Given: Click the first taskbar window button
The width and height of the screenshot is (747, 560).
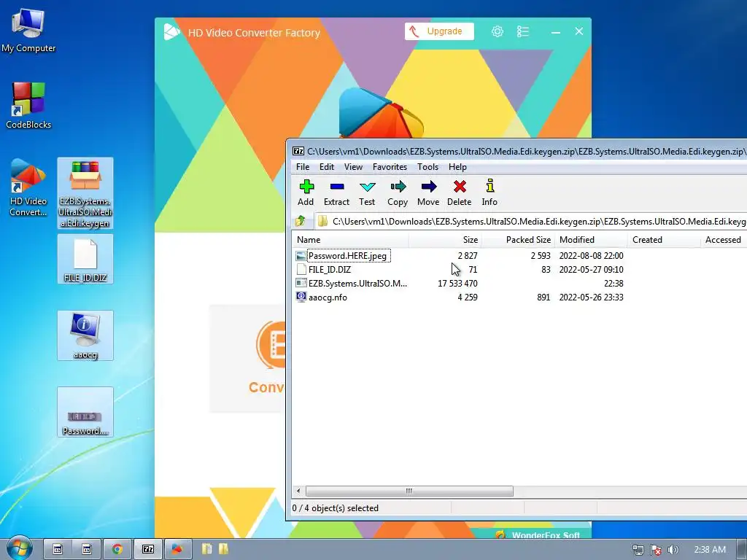Looking at the screenshot, I should click(58, 549).
